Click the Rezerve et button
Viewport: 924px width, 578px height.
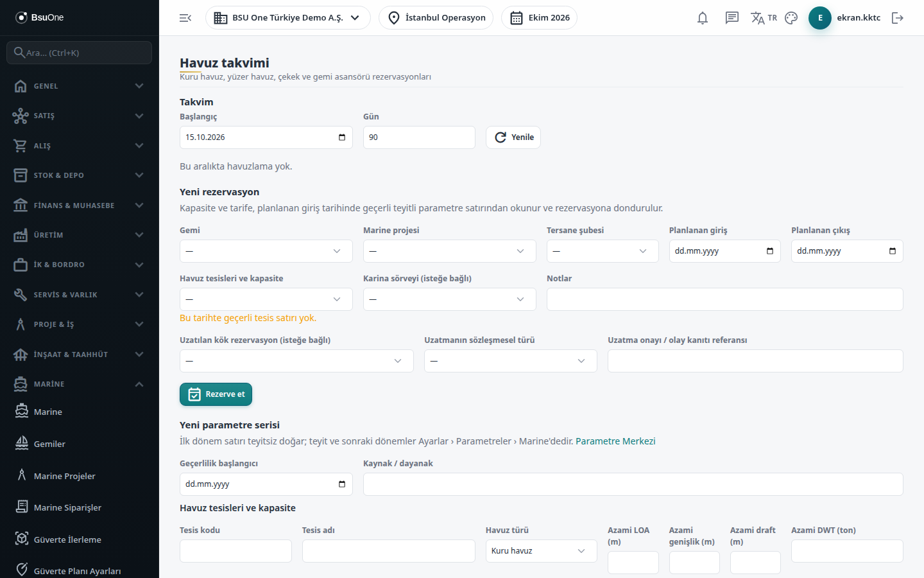coord(216,394)
